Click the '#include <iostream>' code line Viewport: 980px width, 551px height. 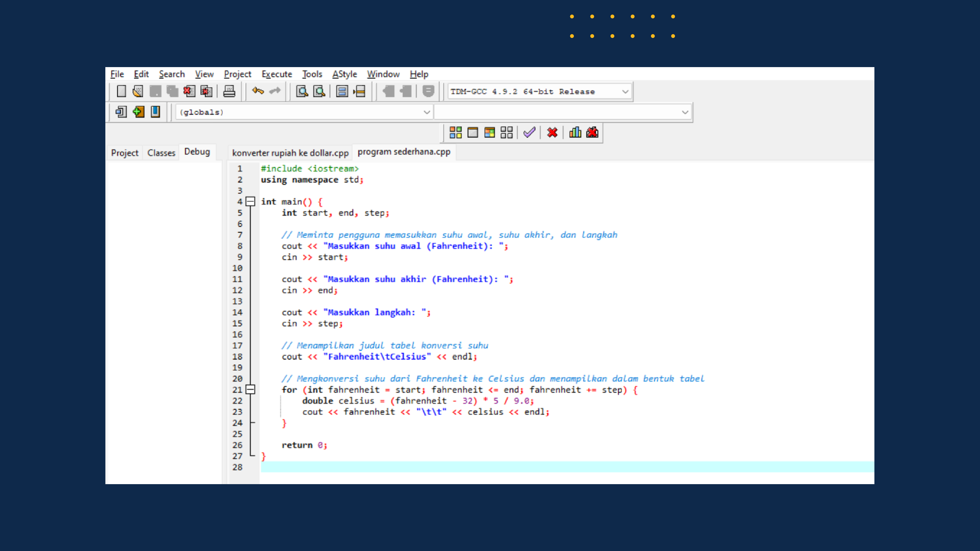pos(310,168)
